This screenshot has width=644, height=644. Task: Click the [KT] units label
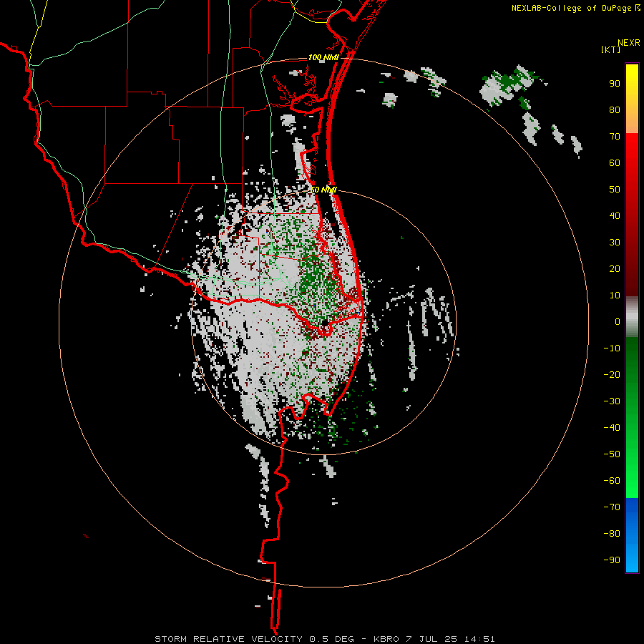[611, 49]
